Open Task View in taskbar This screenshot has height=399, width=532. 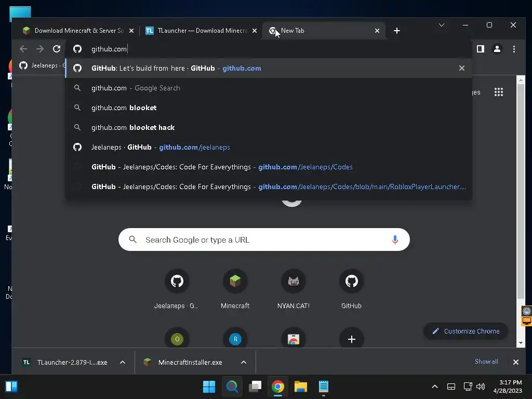255,387
